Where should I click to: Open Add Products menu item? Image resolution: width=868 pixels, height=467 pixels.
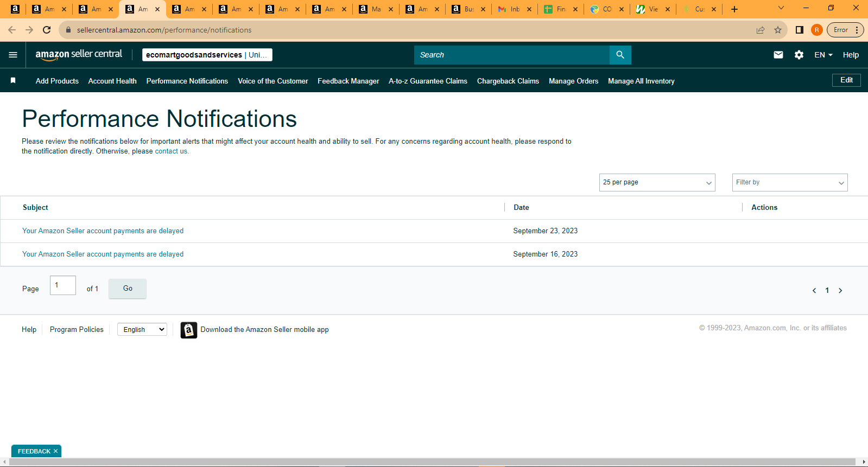point(57,81)
